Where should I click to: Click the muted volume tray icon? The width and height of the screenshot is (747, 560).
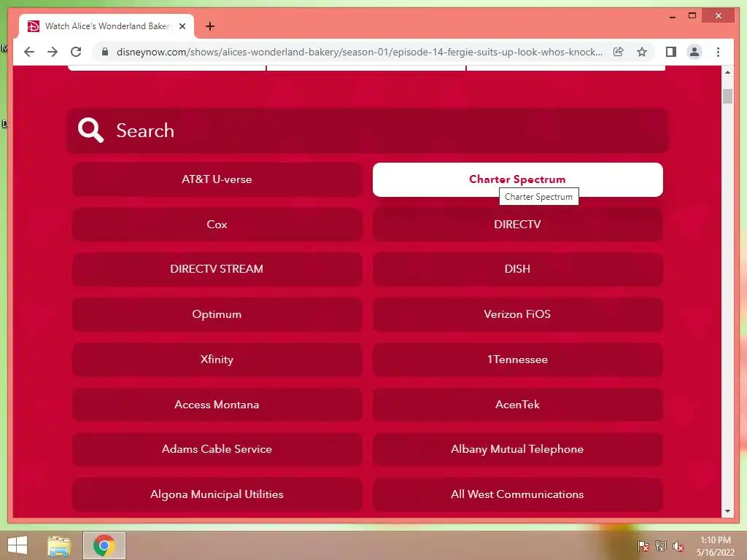678,546
